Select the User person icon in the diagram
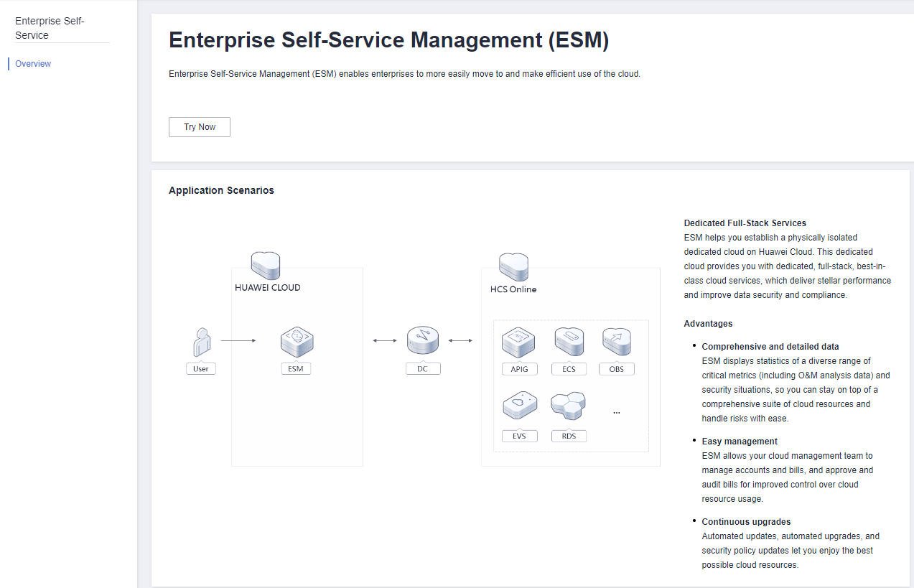The height and width of the screenshot is (588, 914). click(202, 343)
